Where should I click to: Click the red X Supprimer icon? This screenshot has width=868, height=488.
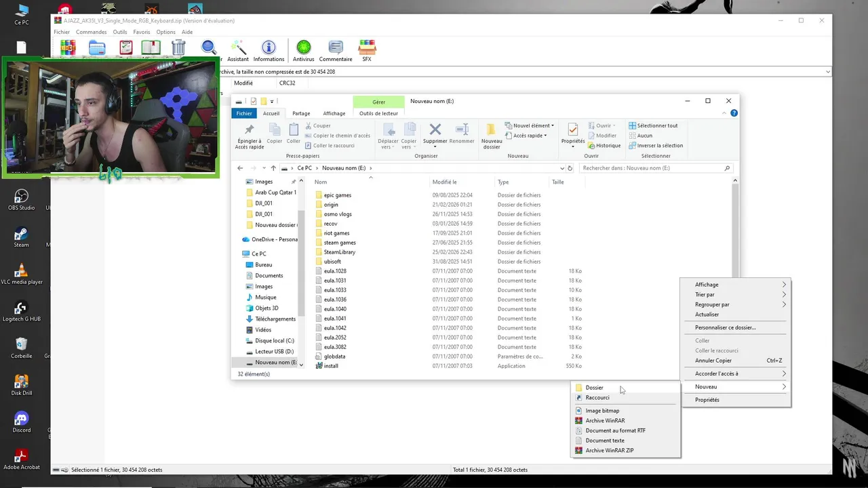click(435, 129)
